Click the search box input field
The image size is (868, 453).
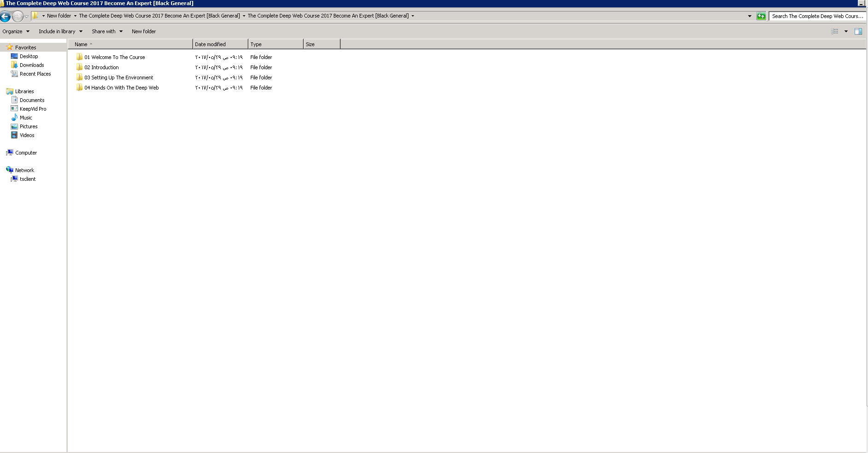[x=817, y=16]
